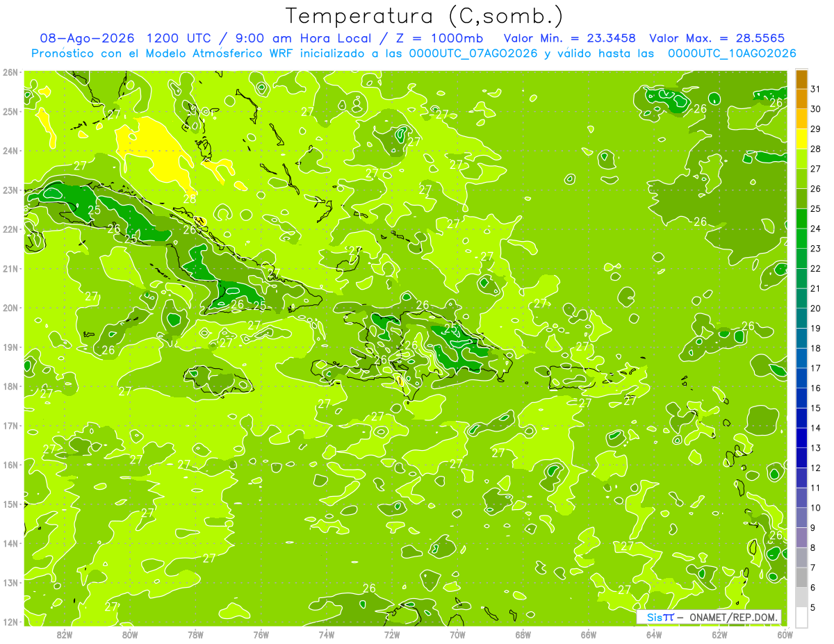Click the '74W' longitude axis label
834x644 pixels.
[327, 634]
